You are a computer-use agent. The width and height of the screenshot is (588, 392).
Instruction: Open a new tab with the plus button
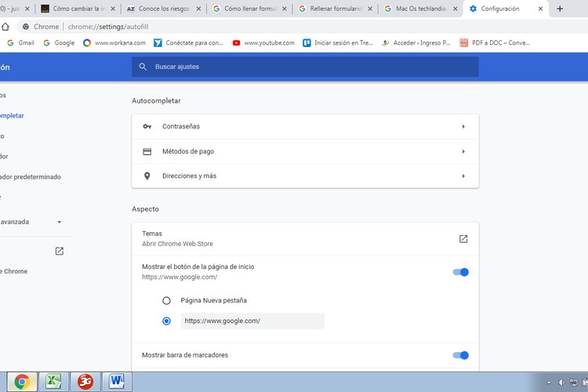pos(560,9)
